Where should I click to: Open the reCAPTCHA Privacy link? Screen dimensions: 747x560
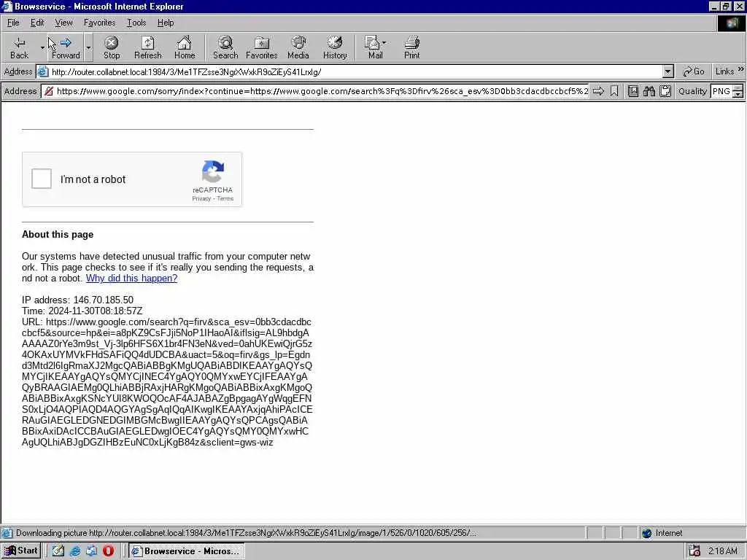coord(201,198)
